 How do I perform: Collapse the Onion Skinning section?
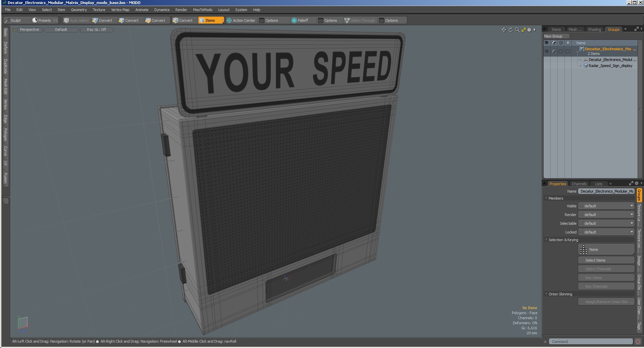(546, 294)
